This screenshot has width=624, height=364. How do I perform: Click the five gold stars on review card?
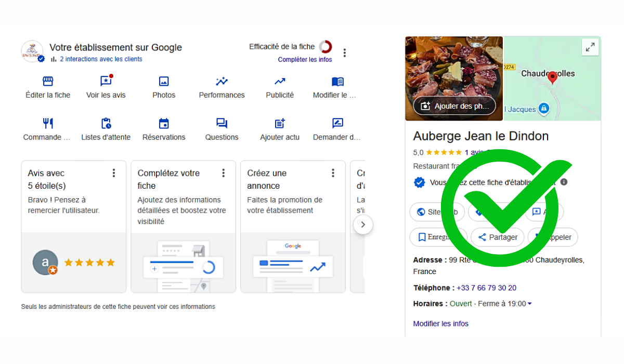(x=89, y=263)
